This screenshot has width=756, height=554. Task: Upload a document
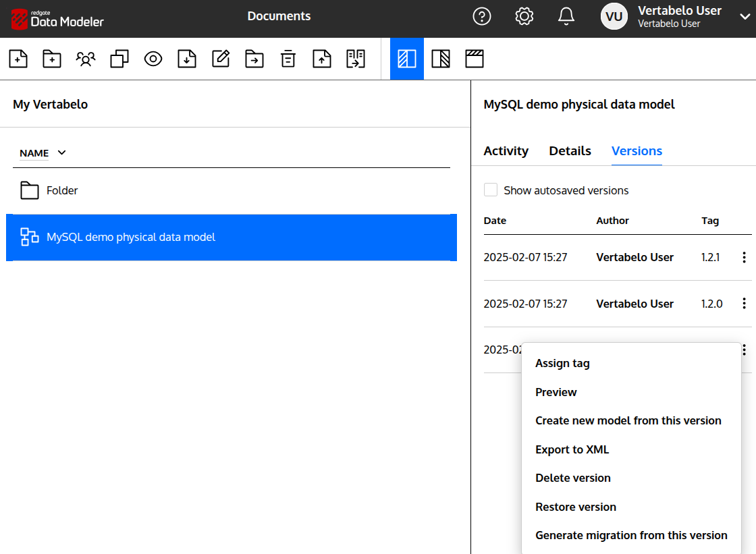pos(322,59)
